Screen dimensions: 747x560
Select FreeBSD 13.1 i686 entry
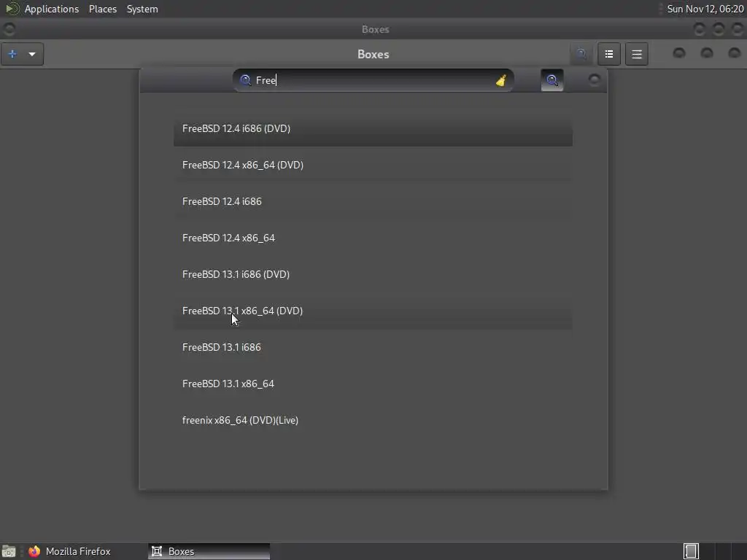pos(373,347)
